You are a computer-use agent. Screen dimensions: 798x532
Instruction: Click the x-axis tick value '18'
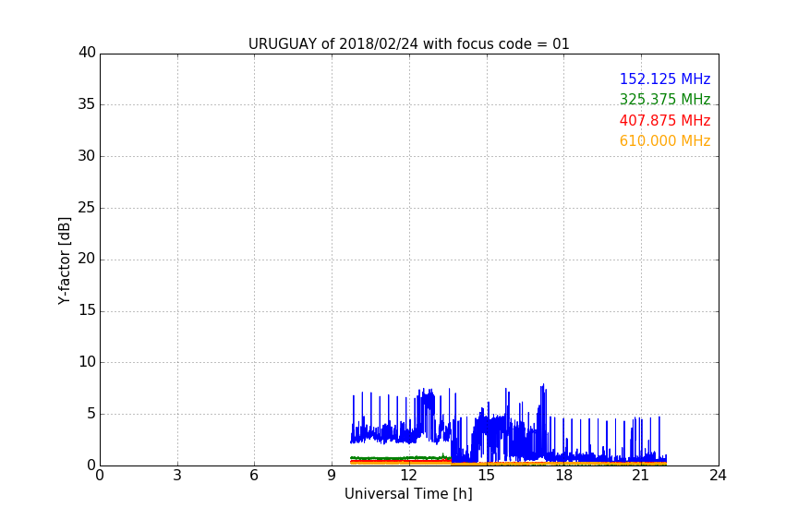coord(564,476)
